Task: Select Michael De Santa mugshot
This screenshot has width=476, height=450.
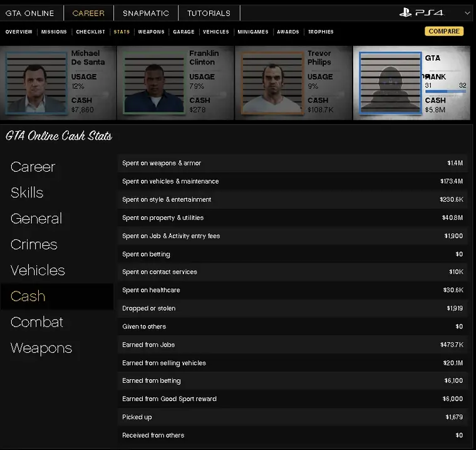Action: (36, 83)
